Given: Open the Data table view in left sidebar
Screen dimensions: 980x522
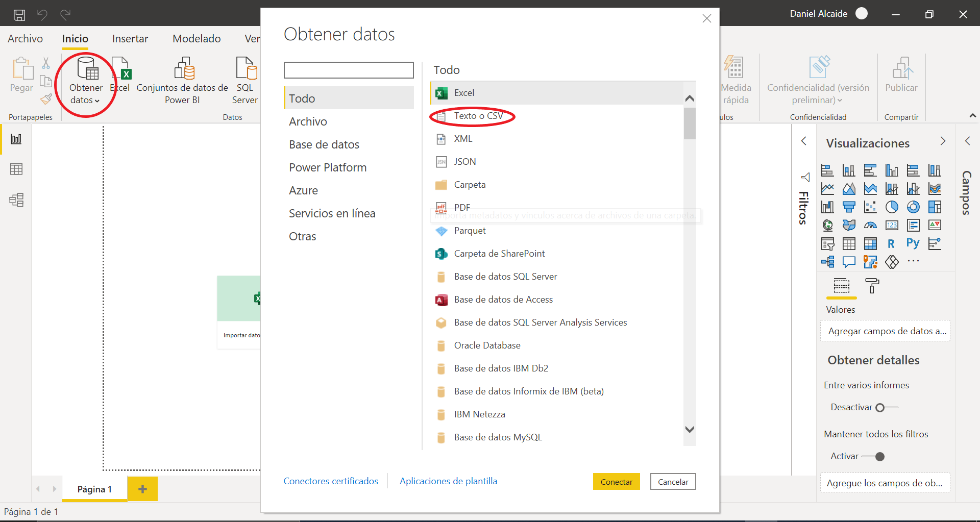Looking at the screenshot, I should (16, 169).
